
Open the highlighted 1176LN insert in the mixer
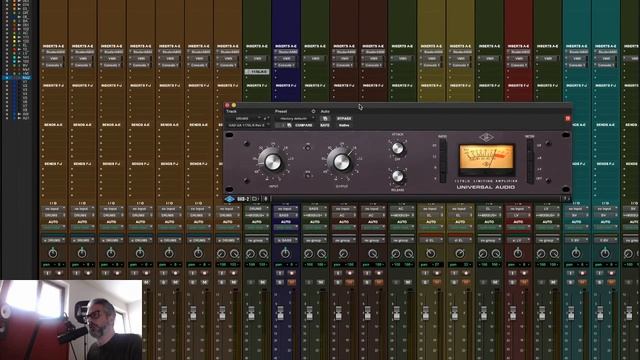[x=257, y=72]
